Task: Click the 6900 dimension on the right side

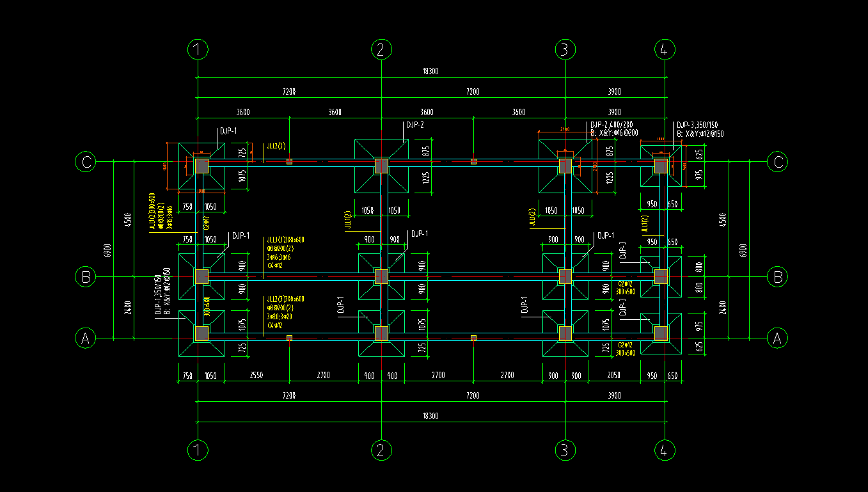Action: pos(742,250)
